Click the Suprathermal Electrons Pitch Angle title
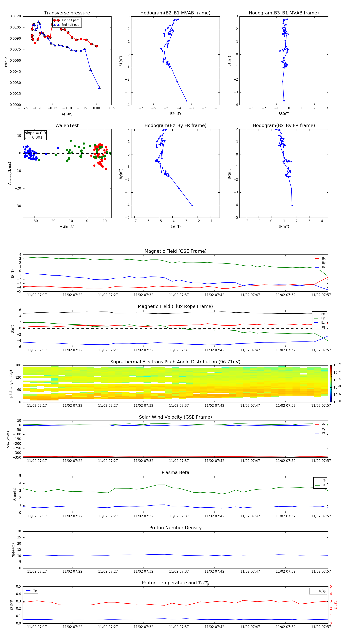The height and width of the screenshot is (644, 351). 175,362
